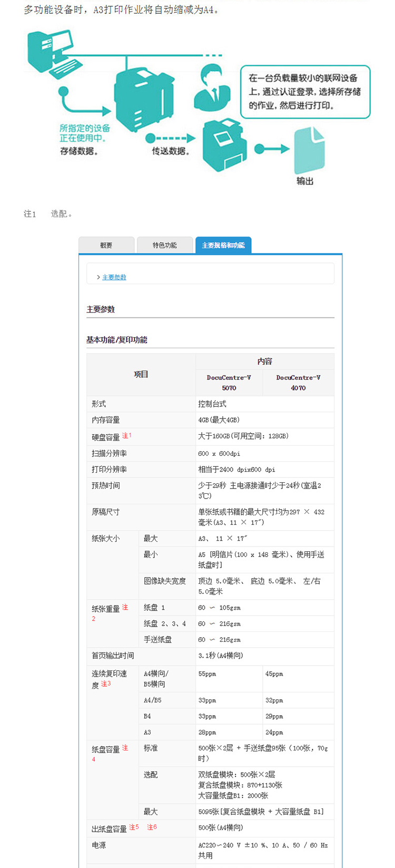
Task: Select the 主要规格和功能 tab
Action: (x=223, y=245)
